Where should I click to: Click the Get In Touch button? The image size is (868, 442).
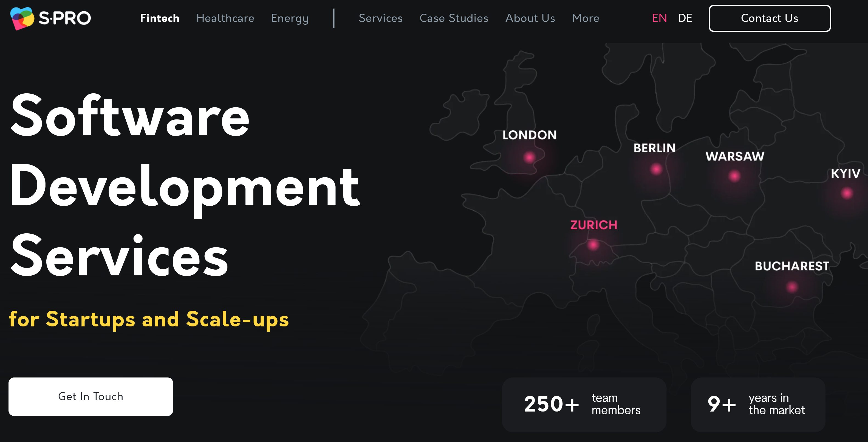91,396
